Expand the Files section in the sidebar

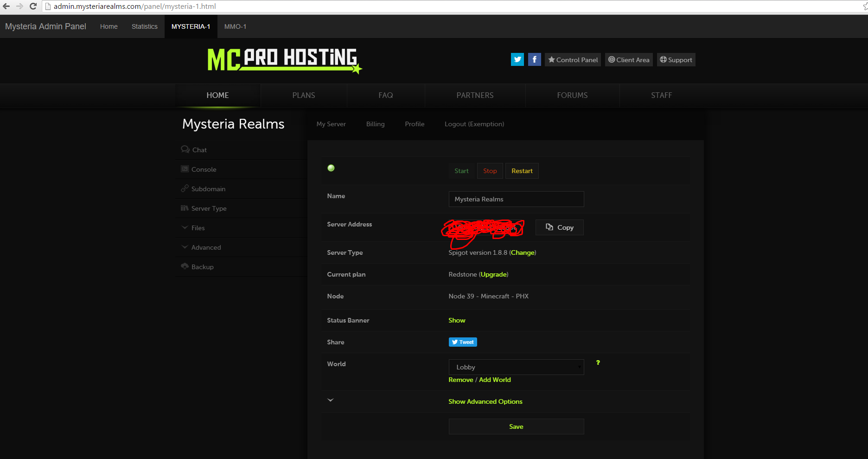[198, 227]
